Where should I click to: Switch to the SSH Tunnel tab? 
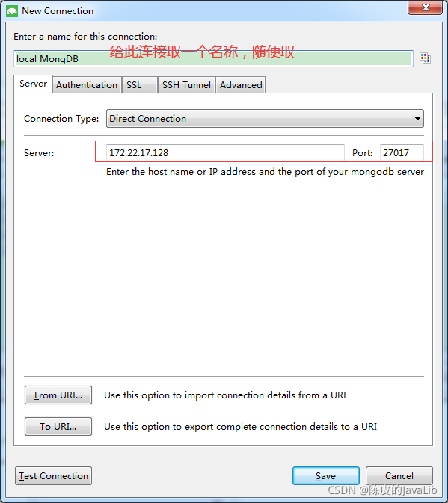tap(186, 85)
